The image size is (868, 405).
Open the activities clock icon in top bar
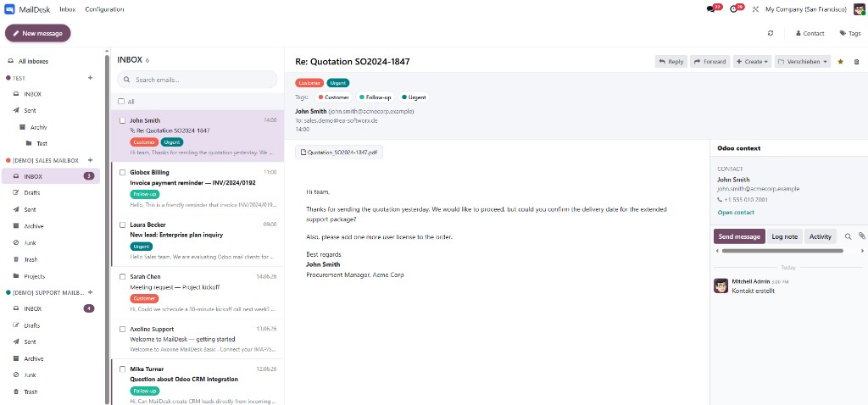(x=733, y=9)
